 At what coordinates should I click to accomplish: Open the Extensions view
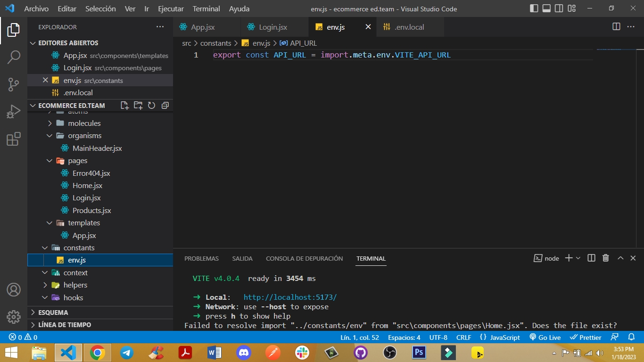pyautogui.click(x=14, y=139)
